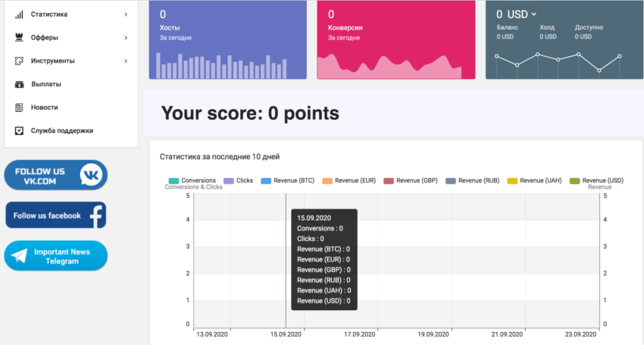This screenshot has width=644, height=345.
Task: Toggle the Clicks legend swatch
Action: pyautogui.click(x=228, y=181)
